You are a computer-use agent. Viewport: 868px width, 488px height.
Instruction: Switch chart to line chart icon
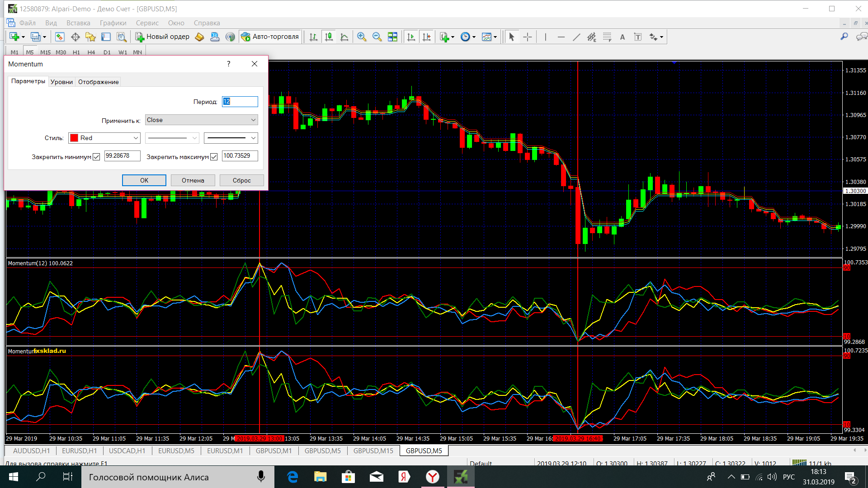(x=344, y=37)
